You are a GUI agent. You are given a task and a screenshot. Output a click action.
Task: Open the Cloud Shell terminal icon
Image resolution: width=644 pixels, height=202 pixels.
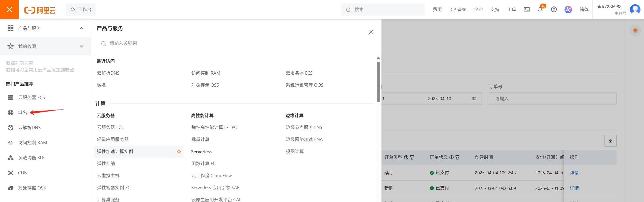pyautogui.click(x=527, y=10)
